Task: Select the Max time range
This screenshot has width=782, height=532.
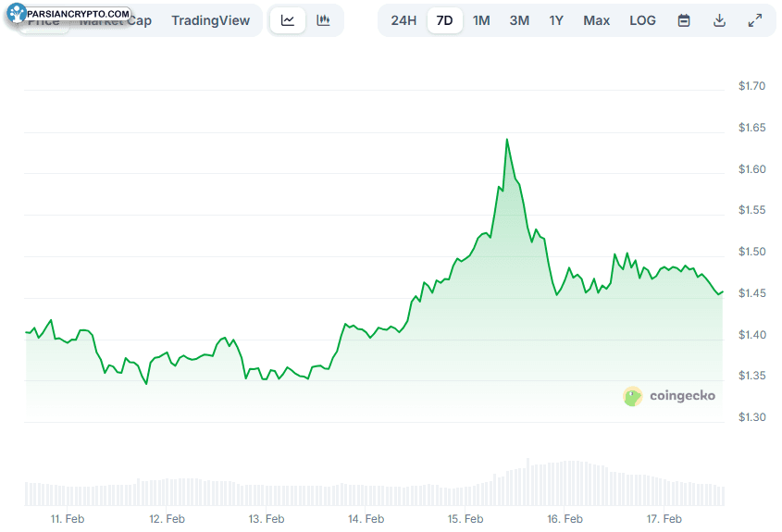Action: pos(597,20)
